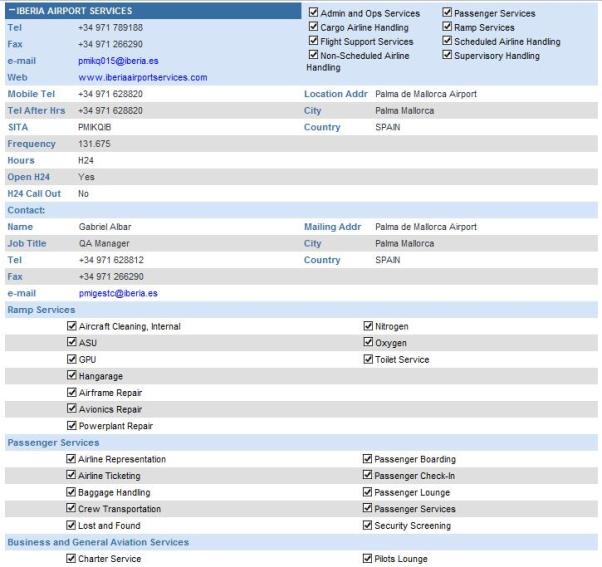Toggle Pilots Lounge checkbox
The image size is (602, 567).
[x=367, y=558]
